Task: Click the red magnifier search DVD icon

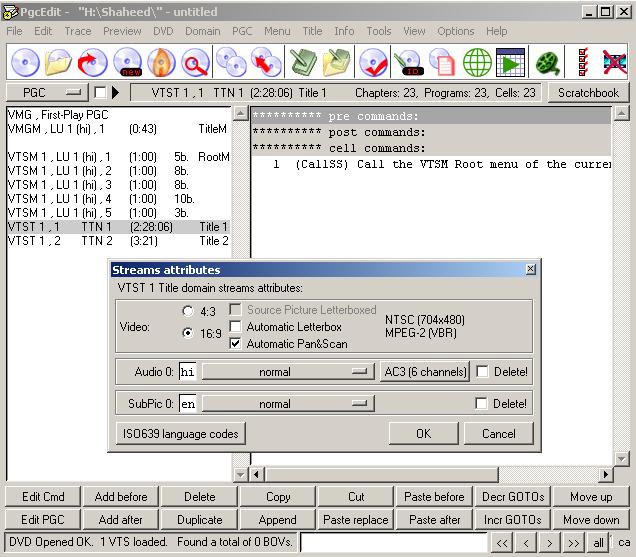Action: point(195,62)
